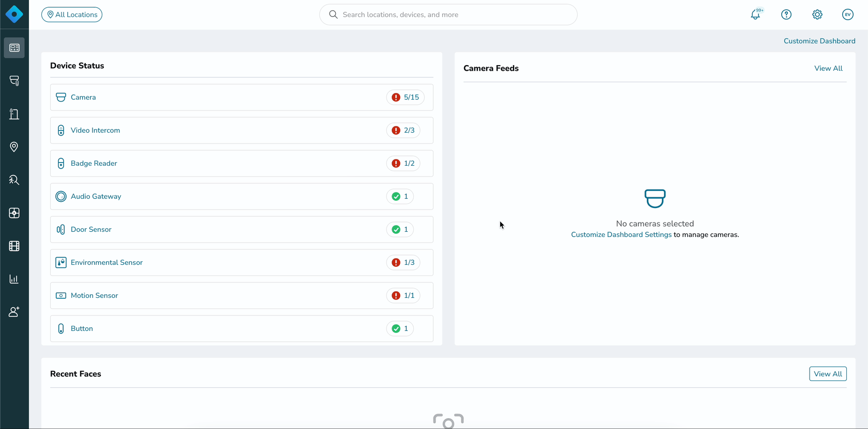The width and height of the screenshot is (868, 429).
Task: Open the locations pin sidebar icon
Action: pos(14,147)
